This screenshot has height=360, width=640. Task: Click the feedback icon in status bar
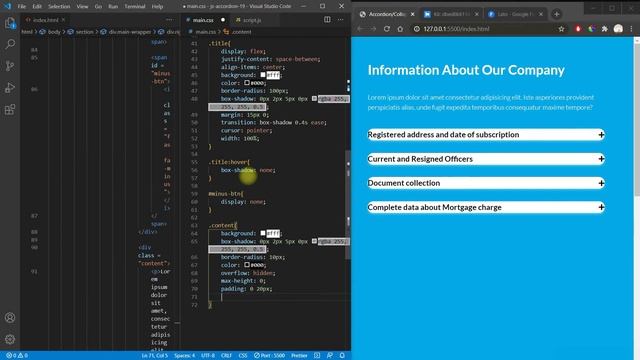[x=330, y=356]
